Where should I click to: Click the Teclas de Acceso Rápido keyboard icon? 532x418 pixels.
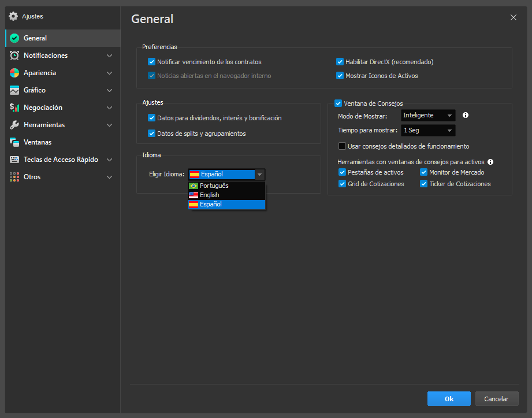14,160
